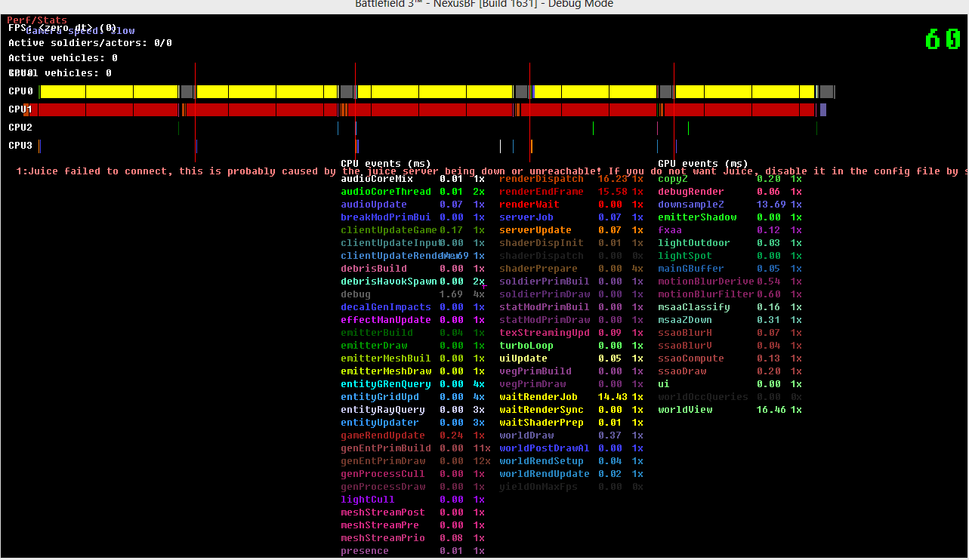Click the 'Active soldiers/actors: 0/0' line
The height and width of the screenshot is (560, 969).
click(x=90, y=43)
